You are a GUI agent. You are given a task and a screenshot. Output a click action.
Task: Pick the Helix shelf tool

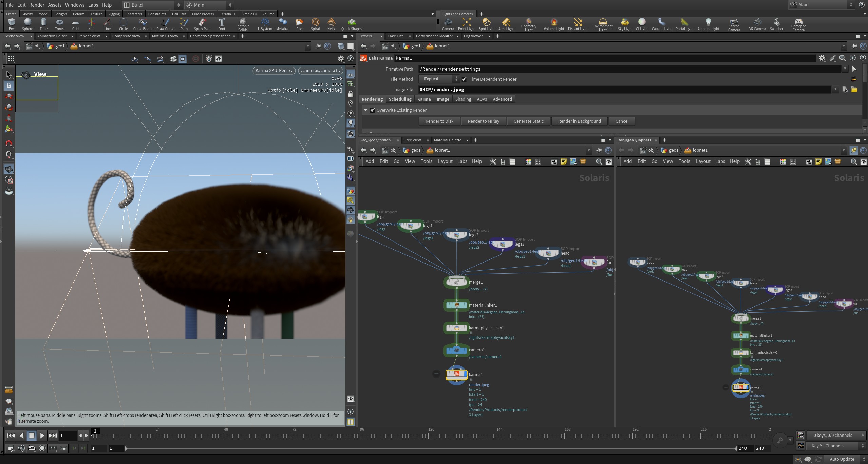(331, 24)
